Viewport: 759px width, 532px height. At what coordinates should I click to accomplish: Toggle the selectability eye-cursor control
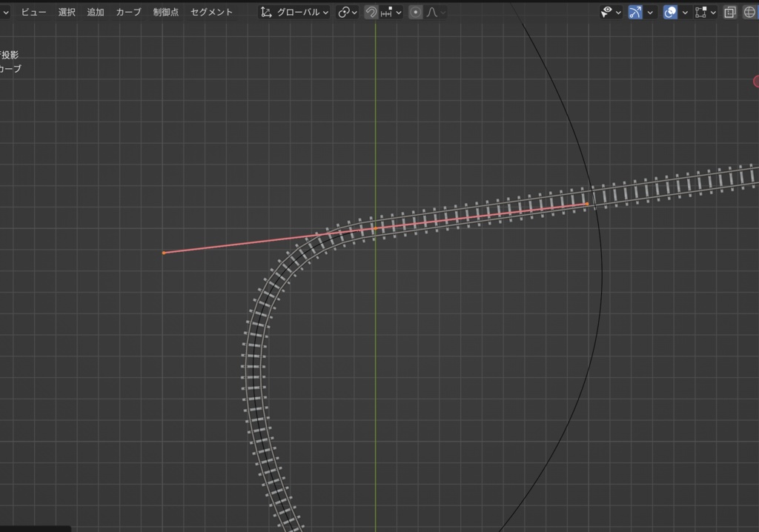(x=608, y=12)
